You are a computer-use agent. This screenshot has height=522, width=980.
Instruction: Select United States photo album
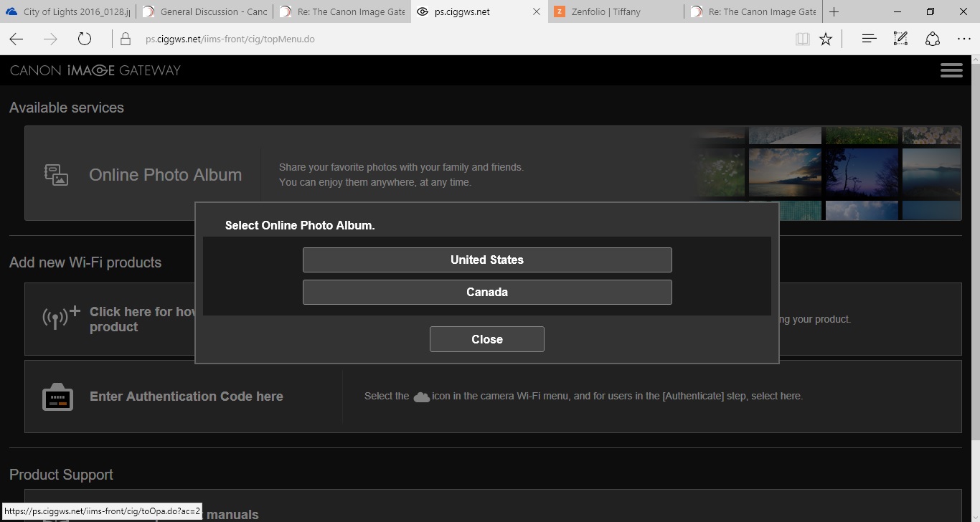click(486, 260)
